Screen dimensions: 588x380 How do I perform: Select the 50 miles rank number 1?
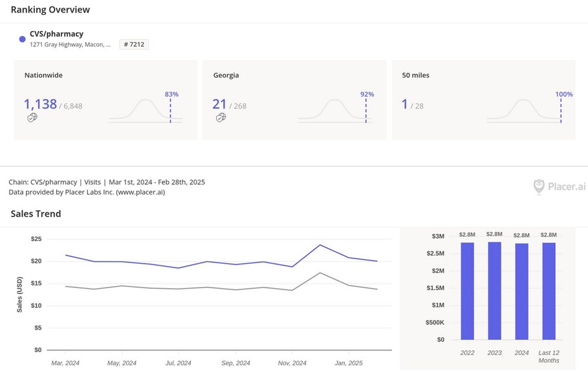coord(405,104)
